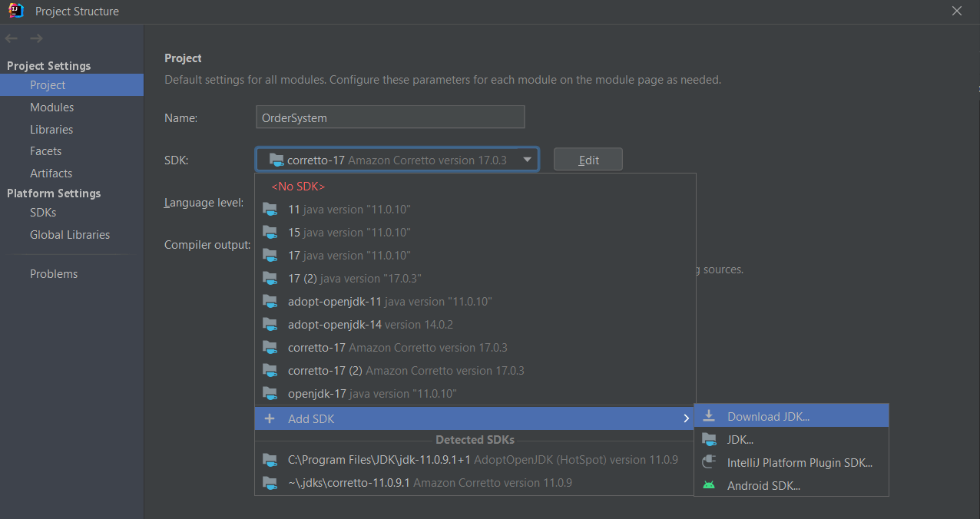The height and width of the screenshot is (519, 980).
Task: Open Global Libraries page
Action: 71,234
